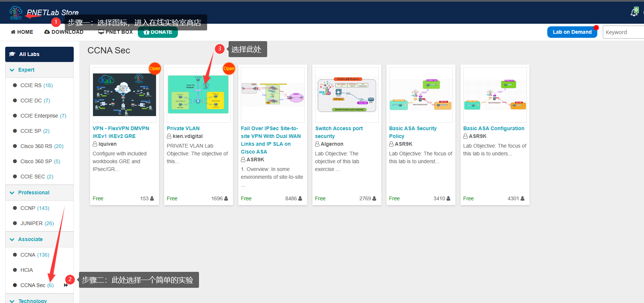The image size is (644, 303).
Task: Open Cisco 360 SP (5) labs
Action: pyautogui.click(x=40, y=161)
